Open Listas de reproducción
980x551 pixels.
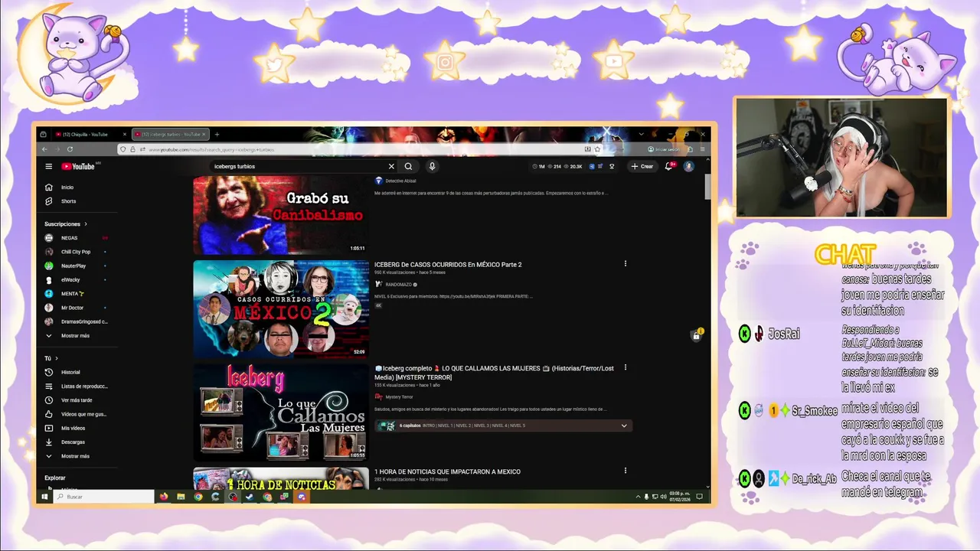pos(75,386)
